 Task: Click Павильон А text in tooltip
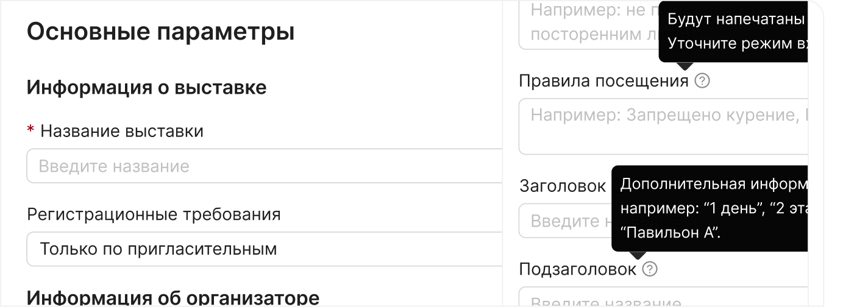pyautogui.click(x=671, y=233)
